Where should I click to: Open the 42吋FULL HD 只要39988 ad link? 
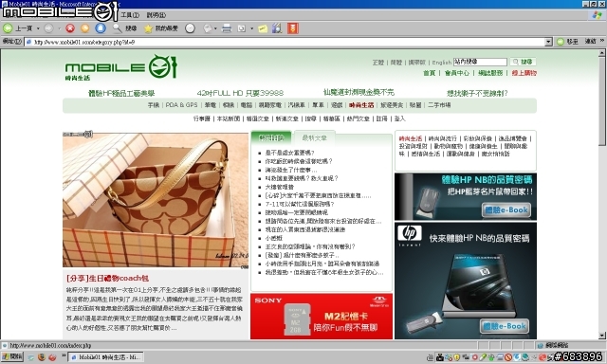tap(240, 93)
